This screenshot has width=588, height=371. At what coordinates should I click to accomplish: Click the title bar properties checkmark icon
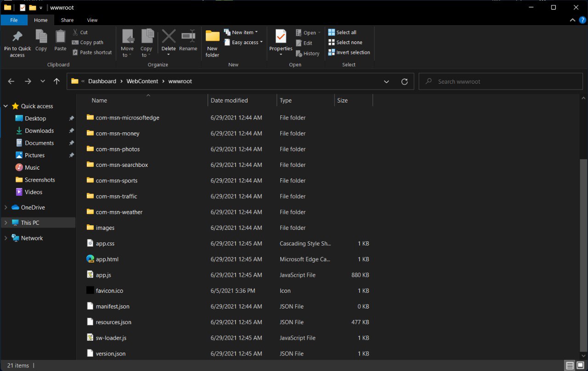23,7
